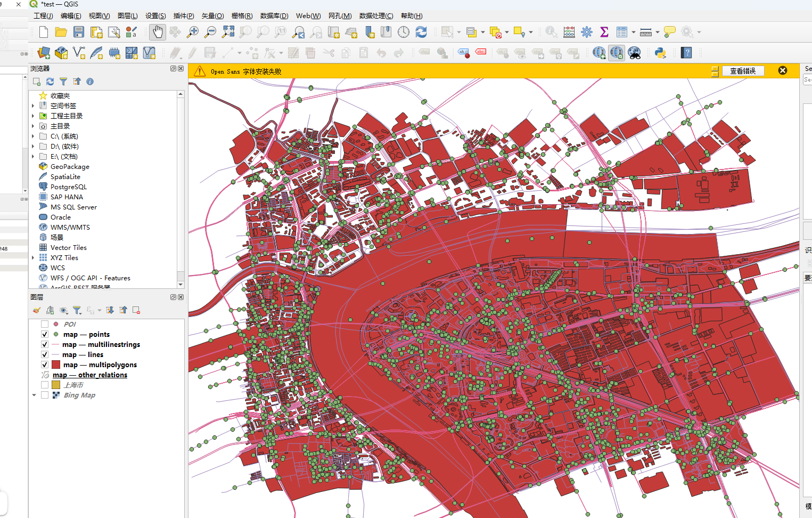Image resolution: width=812 pixels, height=518 pixels.
Task: Open the 插件(P) menu
Action: [x=184, y=16]
